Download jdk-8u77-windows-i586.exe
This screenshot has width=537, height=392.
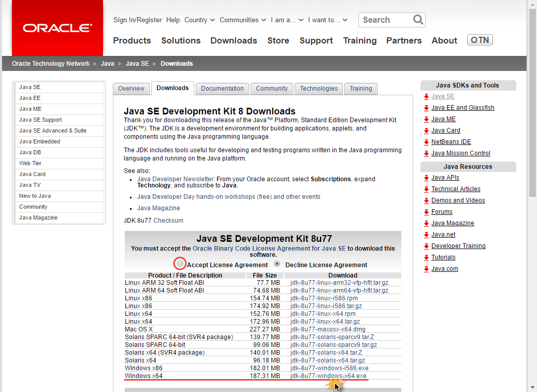(329, 368)
